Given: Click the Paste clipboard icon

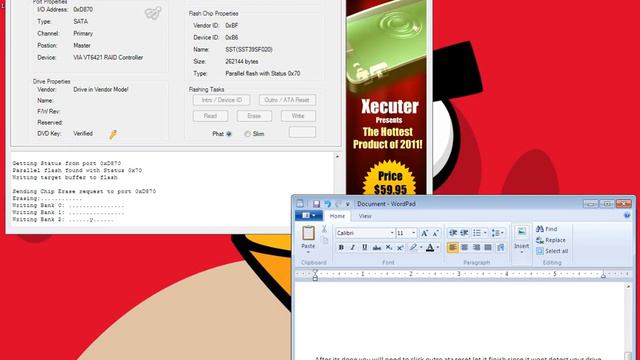Looking at the screenshot, I should click(308, 233).
